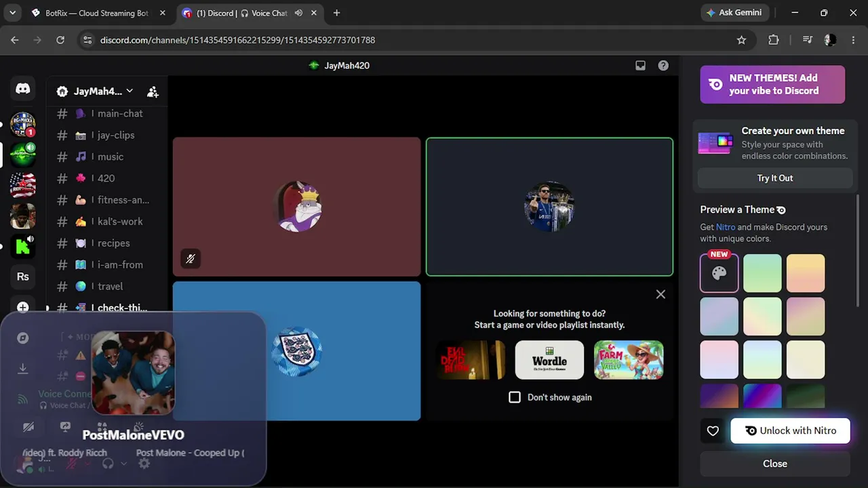Click the NEW THEMES banner
The height and width of the screenshot is (488, 868).
[x=772, y=85]
